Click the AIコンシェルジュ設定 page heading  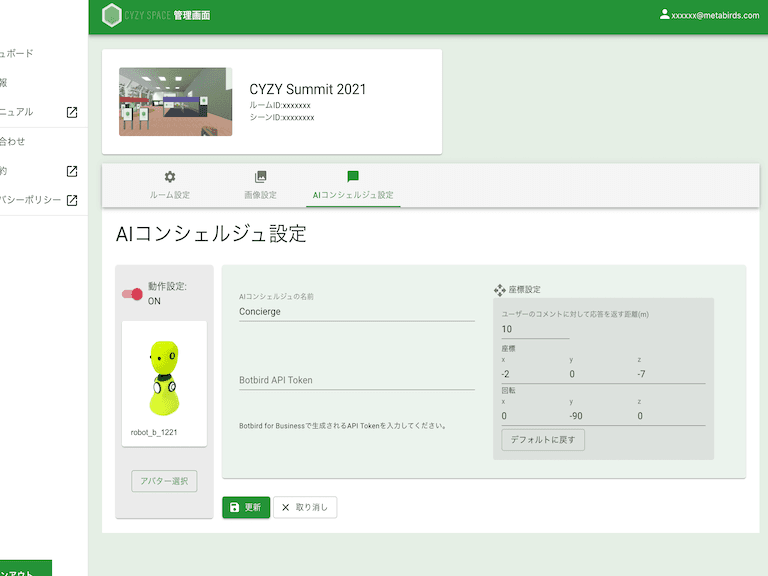click(211, 234)
